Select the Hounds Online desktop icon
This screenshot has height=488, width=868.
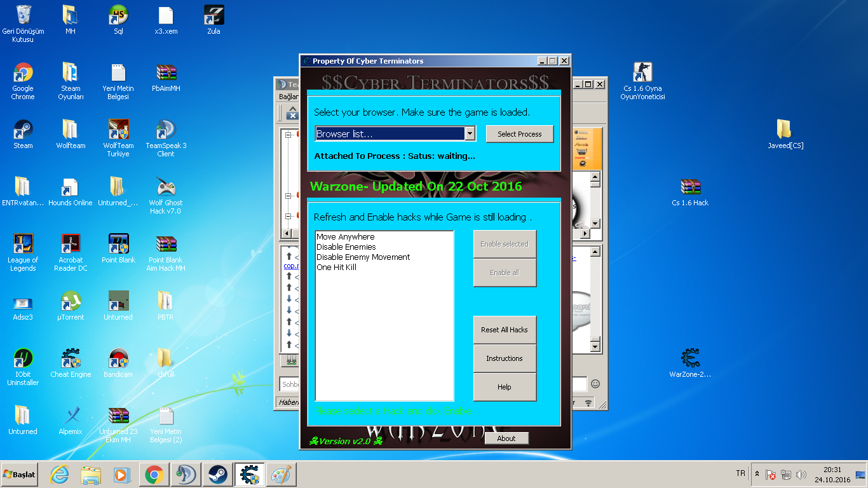pos(71,191)
